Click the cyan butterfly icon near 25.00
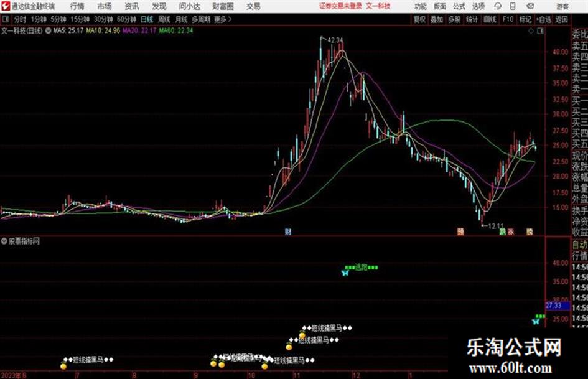The height and width of the screenshot is (379, 588). coord(536,322)
